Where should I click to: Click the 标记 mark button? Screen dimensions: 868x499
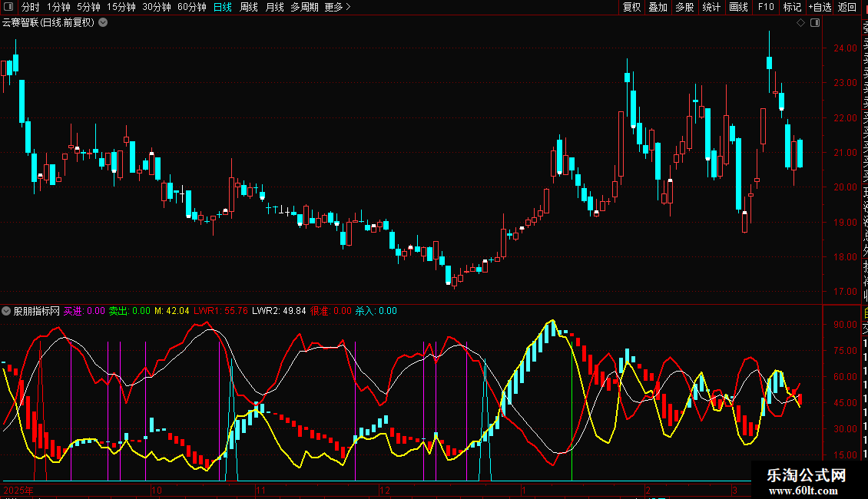(x=792, y=7)
